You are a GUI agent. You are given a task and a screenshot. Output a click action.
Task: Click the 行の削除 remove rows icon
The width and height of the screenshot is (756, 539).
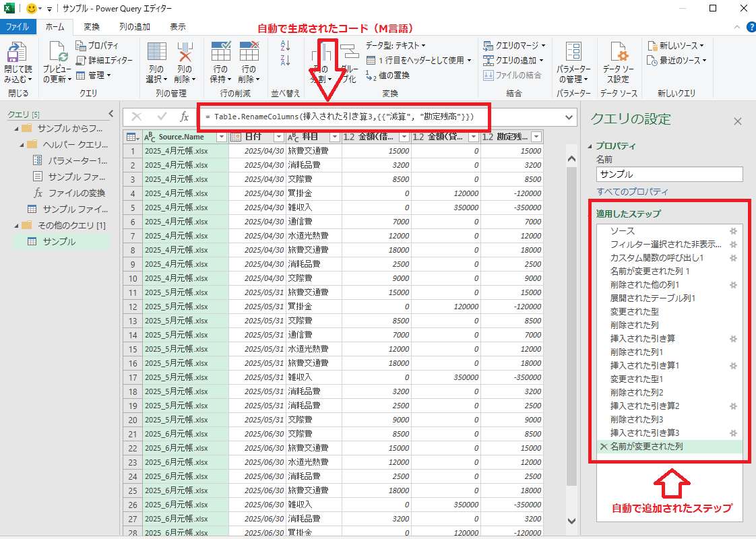click(x=249, y=53)
